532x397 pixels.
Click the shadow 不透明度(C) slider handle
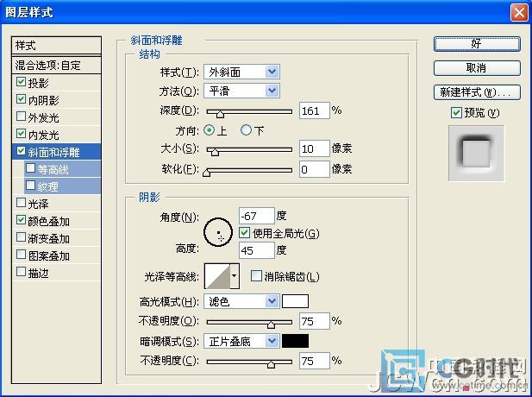tap(271, 364)
